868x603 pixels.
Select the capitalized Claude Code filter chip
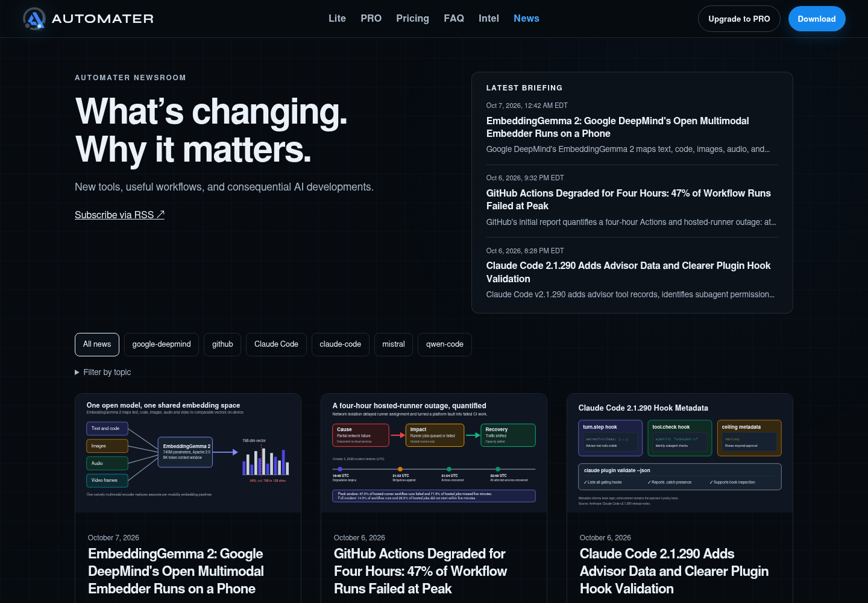click(276, 344)
